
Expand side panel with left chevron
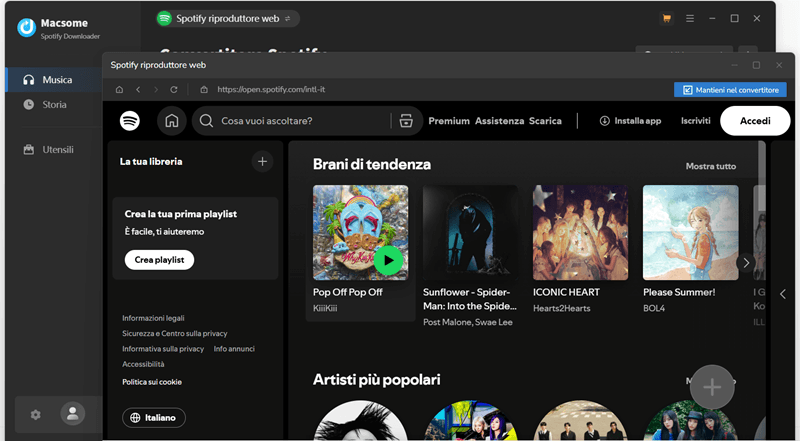coord(783,294)
